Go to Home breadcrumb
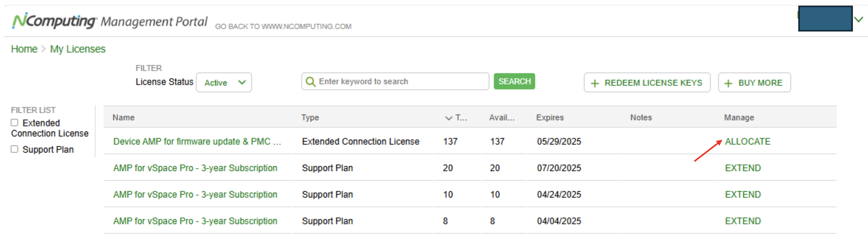The image size is (868, 239). [24, 49]
